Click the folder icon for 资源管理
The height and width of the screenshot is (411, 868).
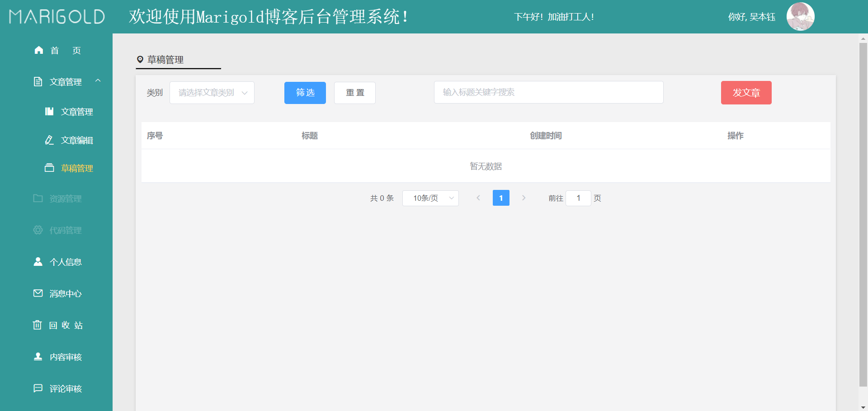pos(38,198)
